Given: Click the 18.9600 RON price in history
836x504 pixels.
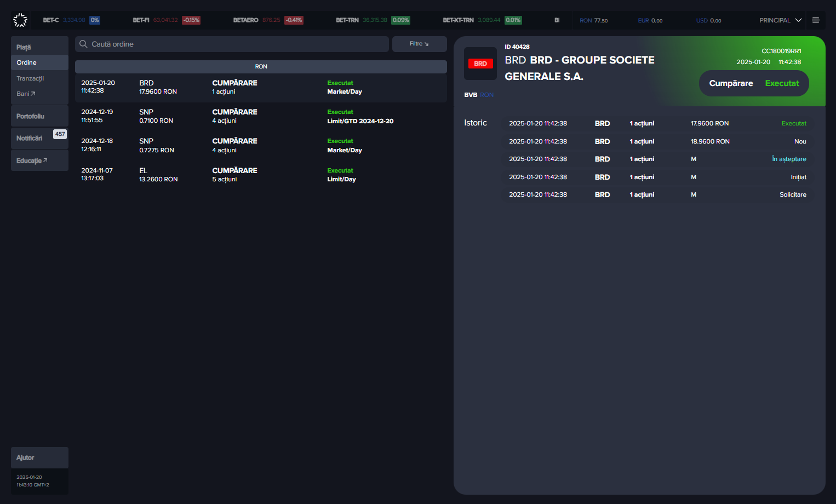Looking at the screenshot, I should coord(710,141).
